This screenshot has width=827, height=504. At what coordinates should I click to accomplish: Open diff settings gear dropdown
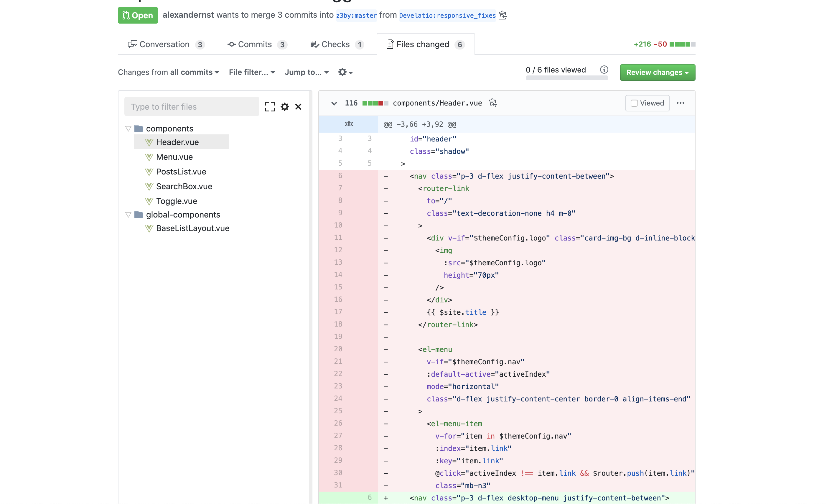345,72
